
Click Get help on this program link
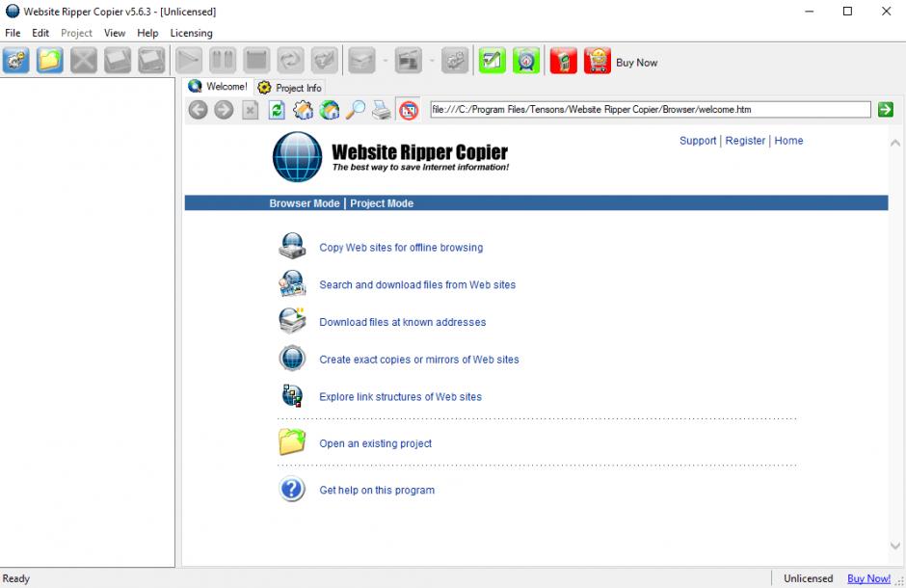[x=377, y=490]
